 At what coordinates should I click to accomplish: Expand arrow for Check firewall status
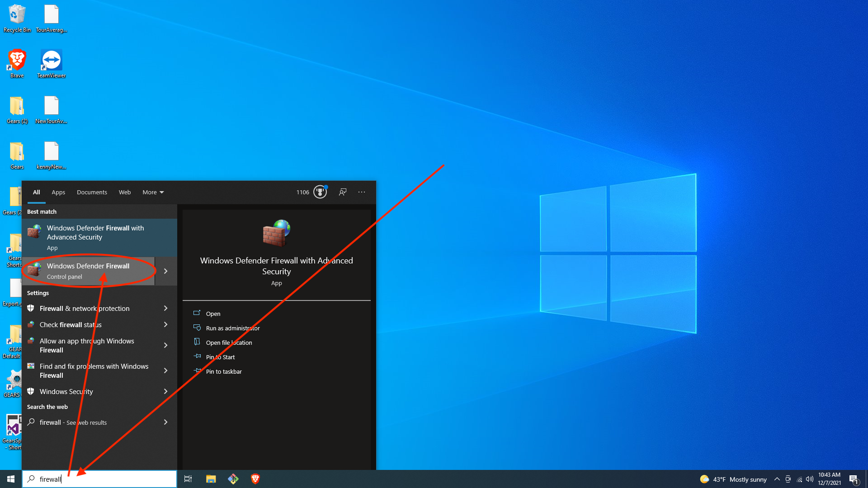(166, 325)
